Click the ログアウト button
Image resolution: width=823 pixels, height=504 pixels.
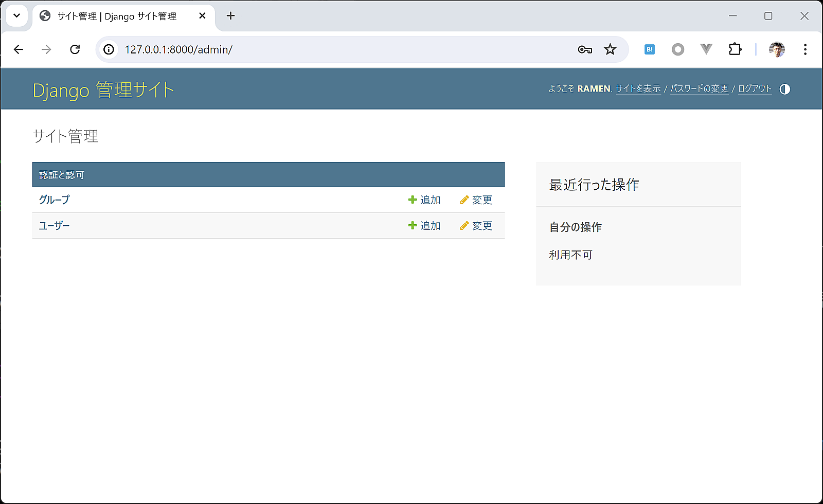755,88
